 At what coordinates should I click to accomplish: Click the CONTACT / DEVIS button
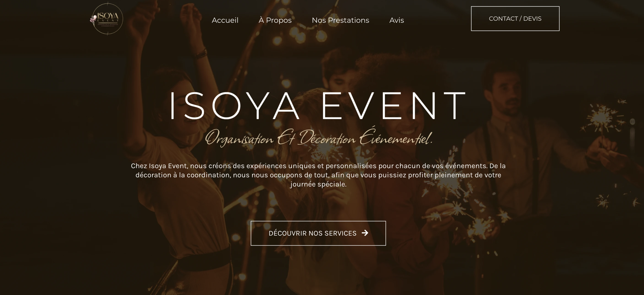[x=515, y=19]
